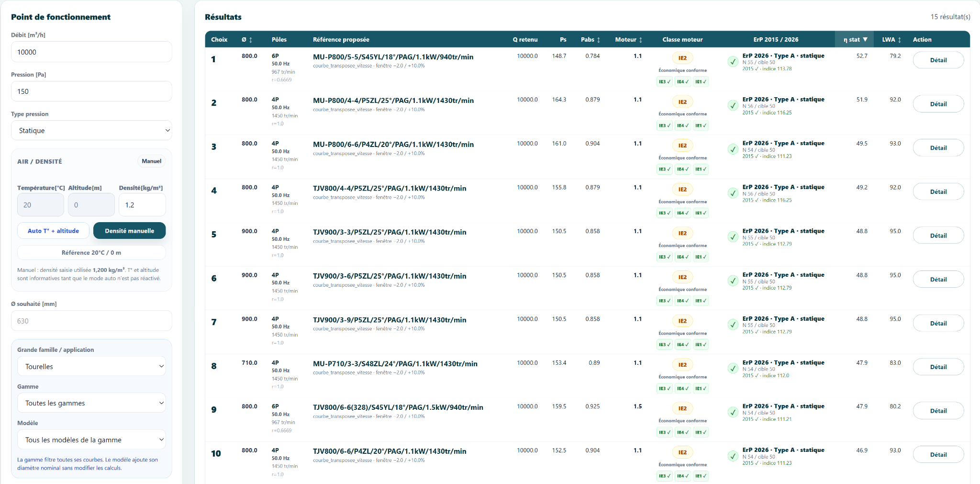Enable Auto T° + altitude mode
Image resolution: width=980 pixels, height=484 pixels.
(x=53, y=231)
